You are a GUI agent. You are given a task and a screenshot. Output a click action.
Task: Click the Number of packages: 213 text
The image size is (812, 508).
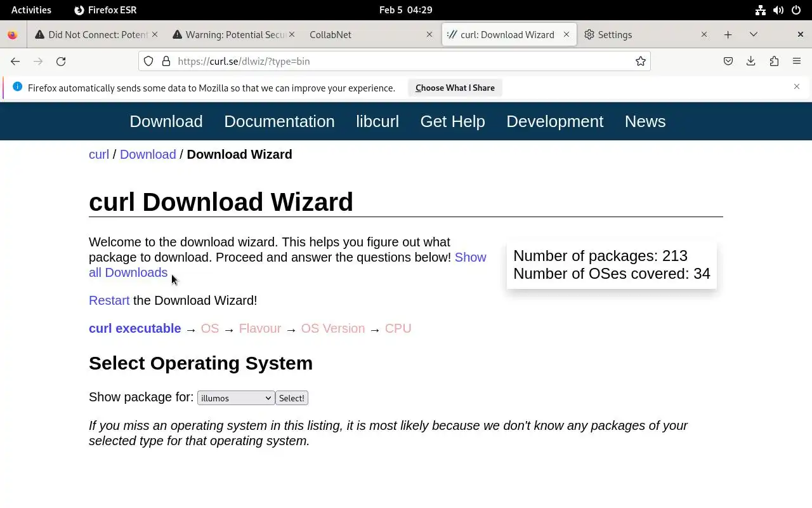[600, 256]
